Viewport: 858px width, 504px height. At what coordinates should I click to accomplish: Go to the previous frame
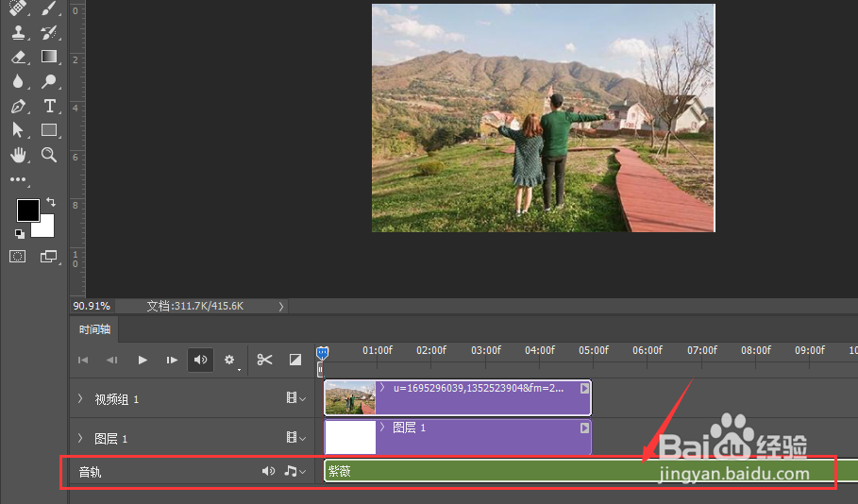tap(112, 361)
